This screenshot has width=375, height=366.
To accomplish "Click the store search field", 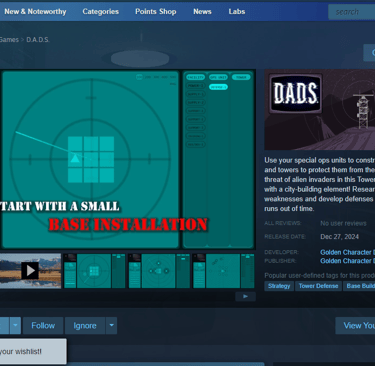I will 352,12.
